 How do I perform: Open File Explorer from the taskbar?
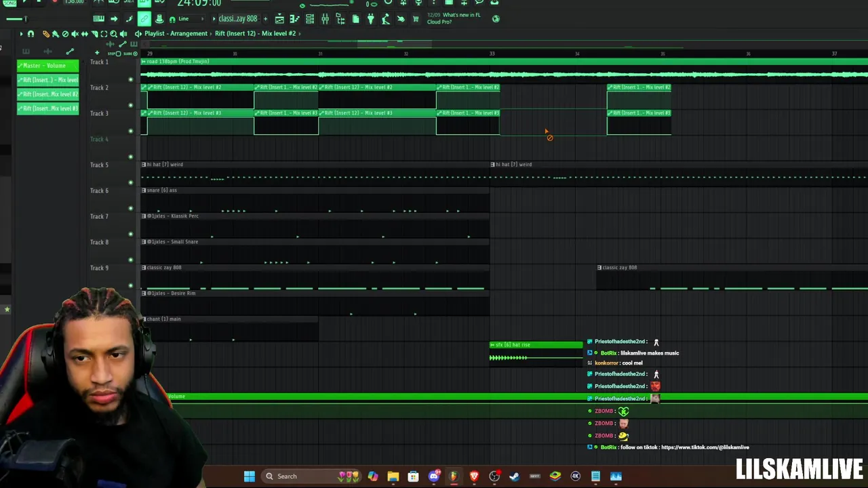point(393,476)
